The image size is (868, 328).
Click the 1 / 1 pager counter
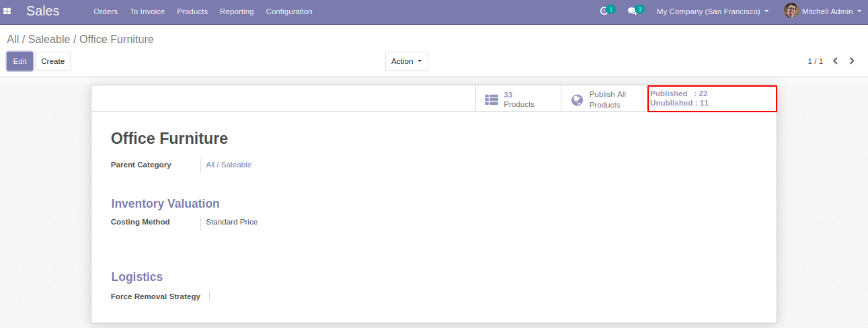pos(815,61)
